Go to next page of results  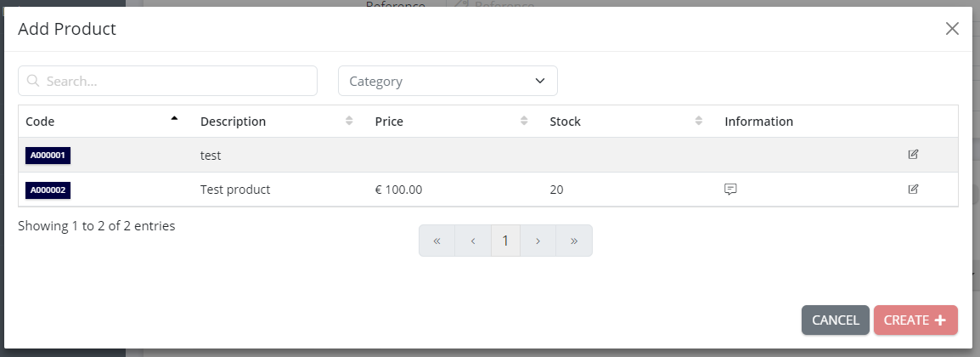pos(538,241)
